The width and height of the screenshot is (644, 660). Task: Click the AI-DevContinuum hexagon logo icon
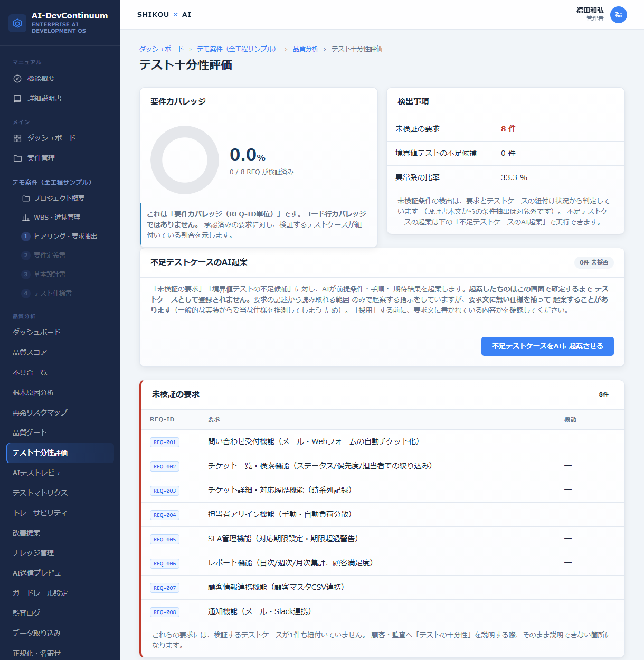(x=17, y=23)
